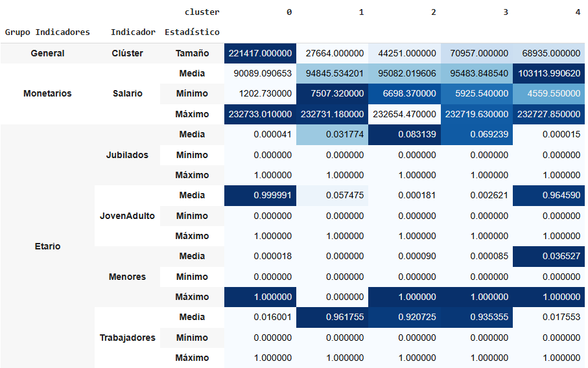Click the Tamaño value for cluster 0
Viewport: 588px width, 368px height.
pos(260,53)
